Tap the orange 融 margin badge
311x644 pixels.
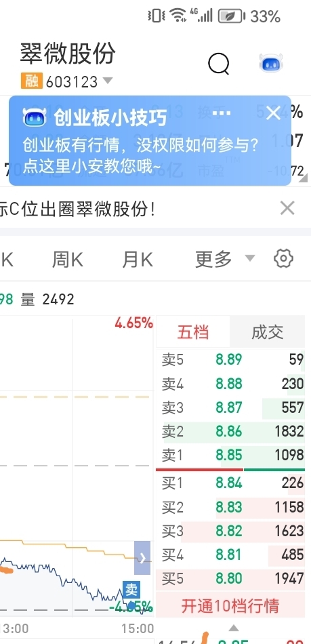(x=32, y=81)
